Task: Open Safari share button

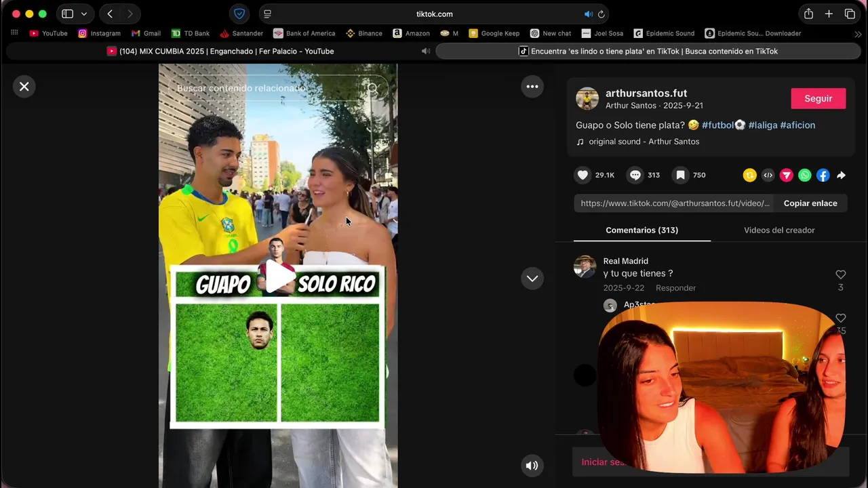Action: pyautogui.click(x=808, y=14)
